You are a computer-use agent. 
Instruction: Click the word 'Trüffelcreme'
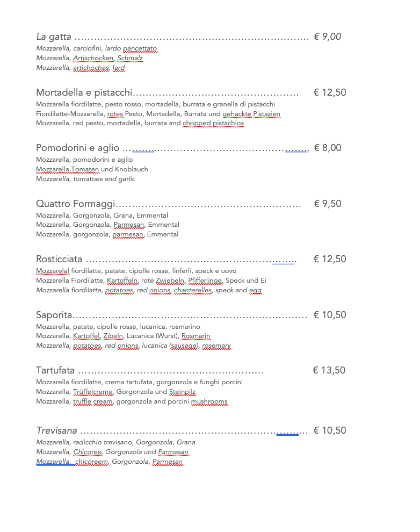click(x=93, y=392)
